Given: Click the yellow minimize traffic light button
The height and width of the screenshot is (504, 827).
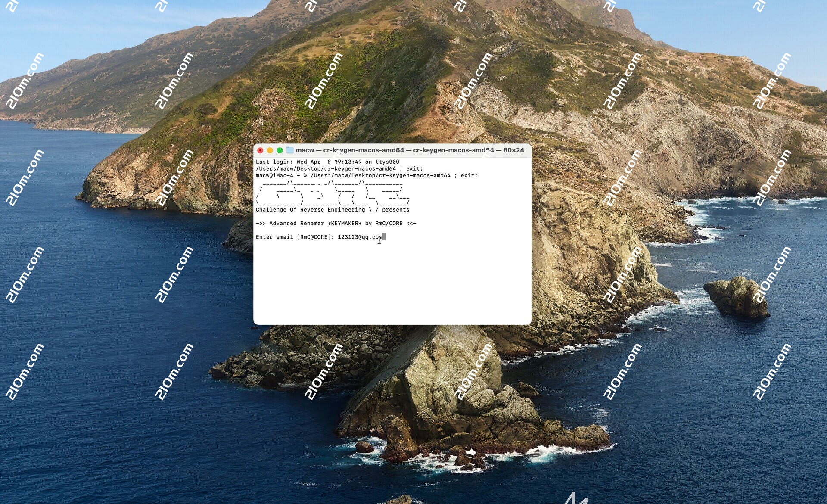Looking at the screenshot, I should [269, 151].
